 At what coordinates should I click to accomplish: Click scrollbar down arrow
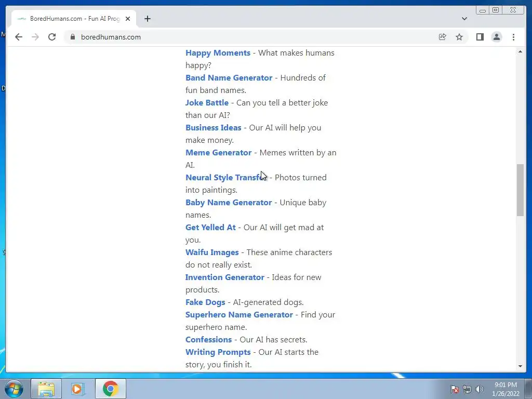point(520,366)
